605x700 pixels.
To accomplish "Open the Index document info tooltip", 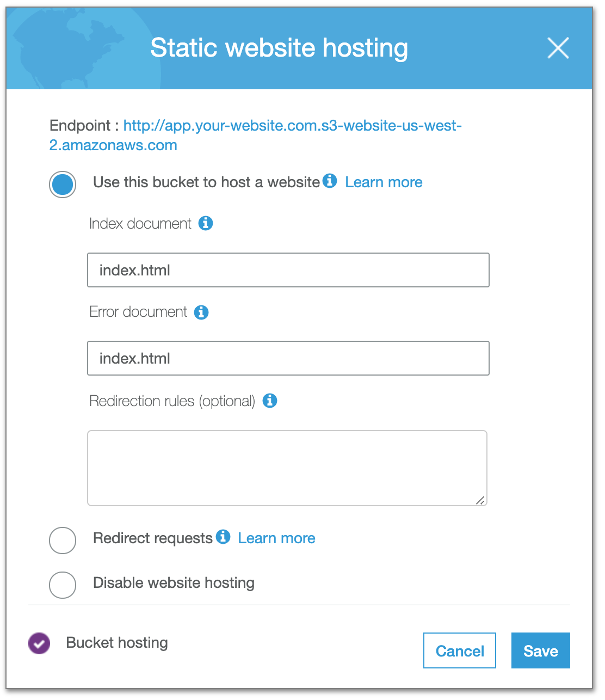I will [206, 223].
